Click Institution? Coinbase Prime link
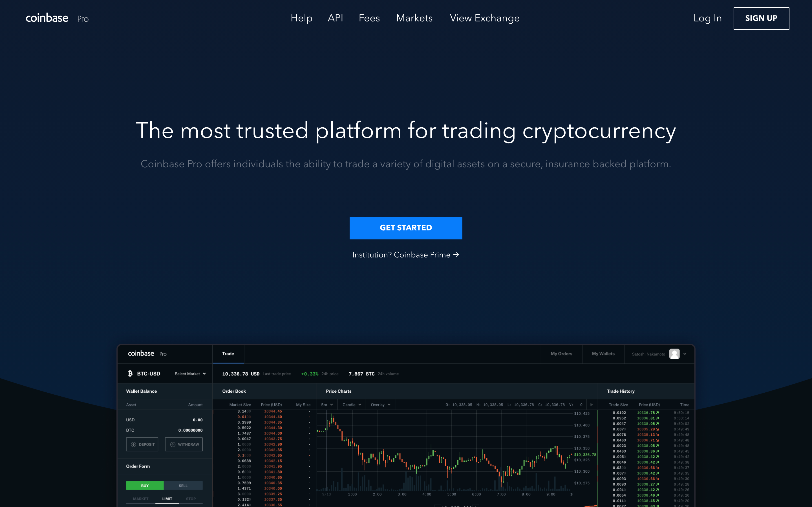 tap(406, 255)
